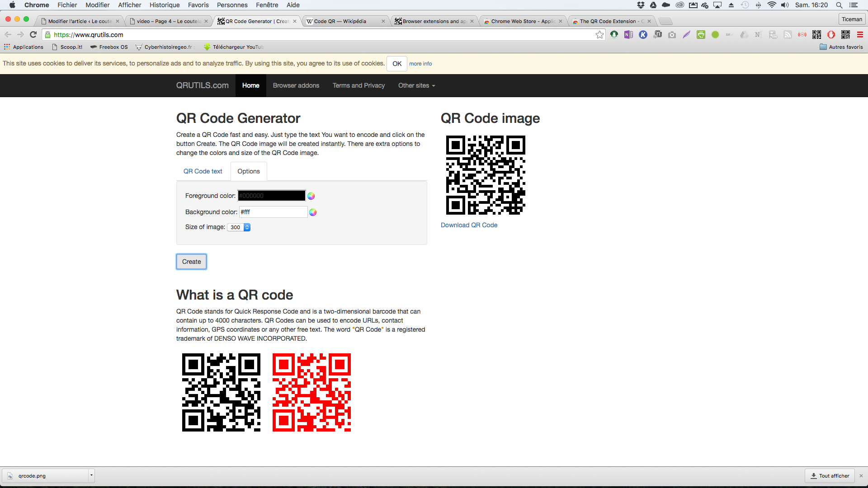
Task: Open the Autres favoris bookmarks folder
Action: (x=841, y=47)
